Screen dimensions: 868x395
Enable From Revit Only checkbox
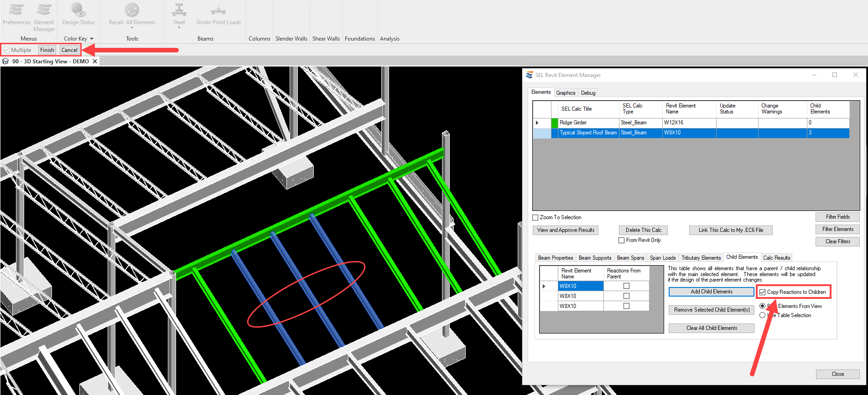(x=621, y=240)
